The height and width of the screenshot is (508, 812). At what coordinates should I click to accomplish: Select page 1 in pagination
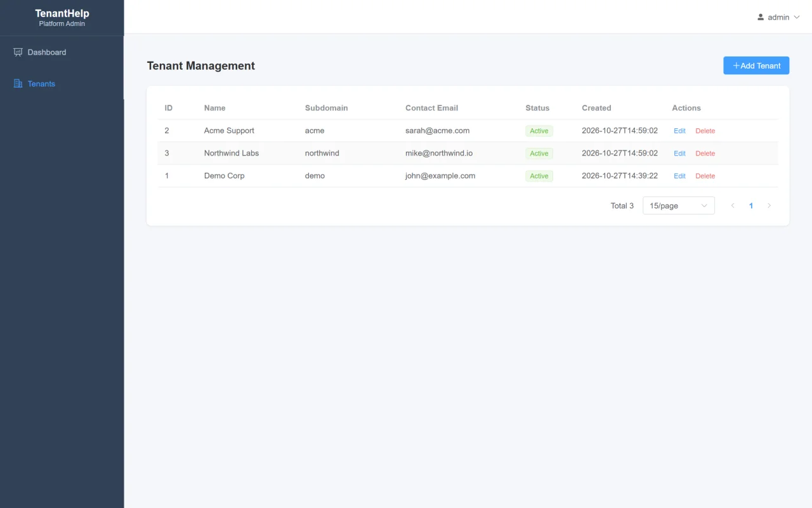coord(751,206)
